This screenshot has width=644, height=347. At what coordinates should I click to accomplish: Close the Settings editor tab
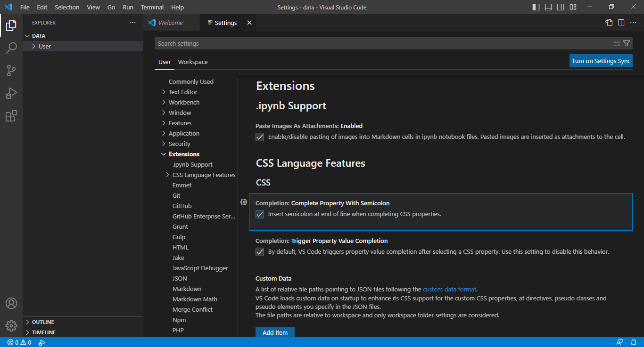[249, 23]
